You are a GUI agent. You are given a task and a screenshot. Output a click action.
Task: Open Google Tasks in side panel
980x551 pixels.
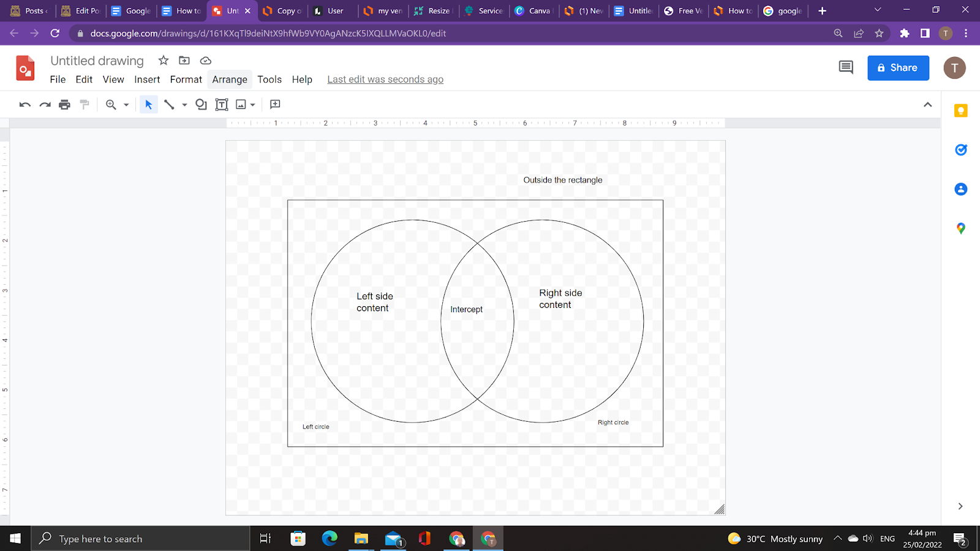click(x=960, y=150)
